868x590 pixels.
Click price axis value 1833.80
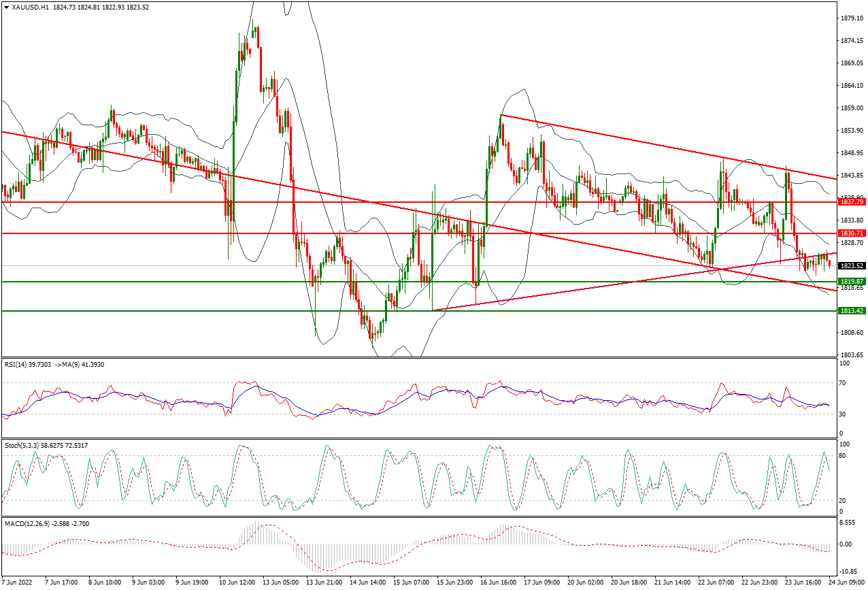click(852, 220)
